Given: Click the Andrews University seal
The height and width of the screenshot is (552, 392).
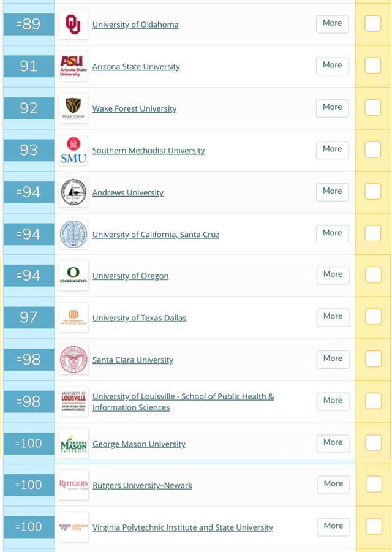Looking at the screenshot, I should coord(73,192).
